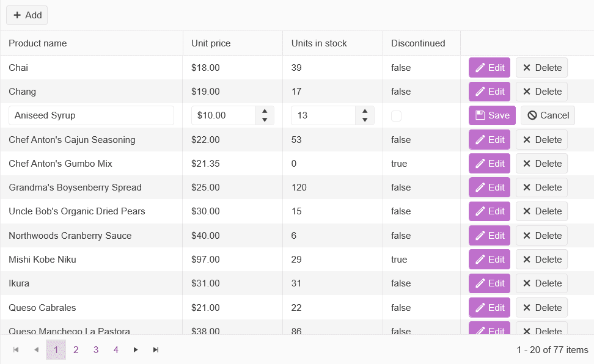Select page 1 in the pager
The width and height of the screenshot is (594, 364).
click(x=56, y=349)
